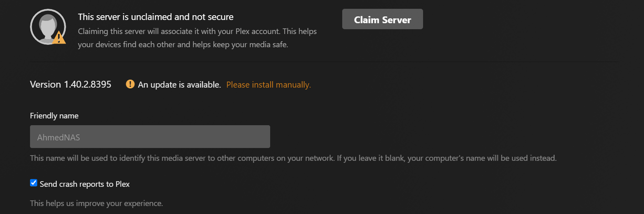The image size is (644, 214).
Task: Click the An update is available message
Action: click(179, 84)
